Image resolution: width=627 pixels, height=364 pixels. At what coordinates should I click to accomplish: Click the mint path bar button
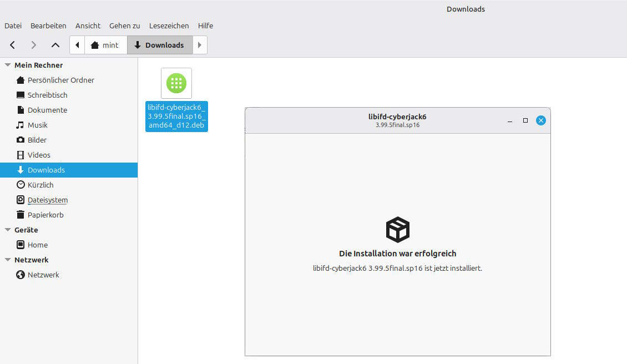(x=106, y=45)
